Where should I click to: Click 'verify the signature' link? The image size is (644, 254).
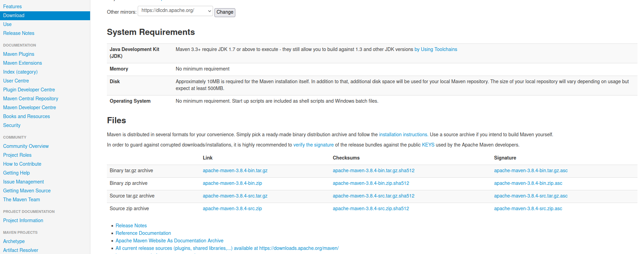pyautogui.click(x=313, y=145)
